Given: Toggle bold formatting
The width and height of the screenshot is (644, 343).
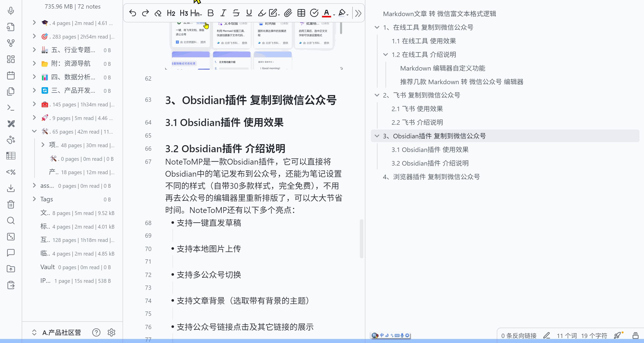Looking at the screenshot, I should click(x=210, y=13).
